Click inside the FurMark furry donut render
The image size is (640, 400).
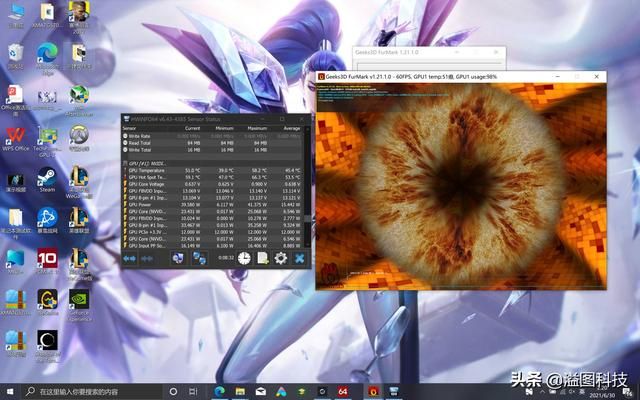point(461,186)
